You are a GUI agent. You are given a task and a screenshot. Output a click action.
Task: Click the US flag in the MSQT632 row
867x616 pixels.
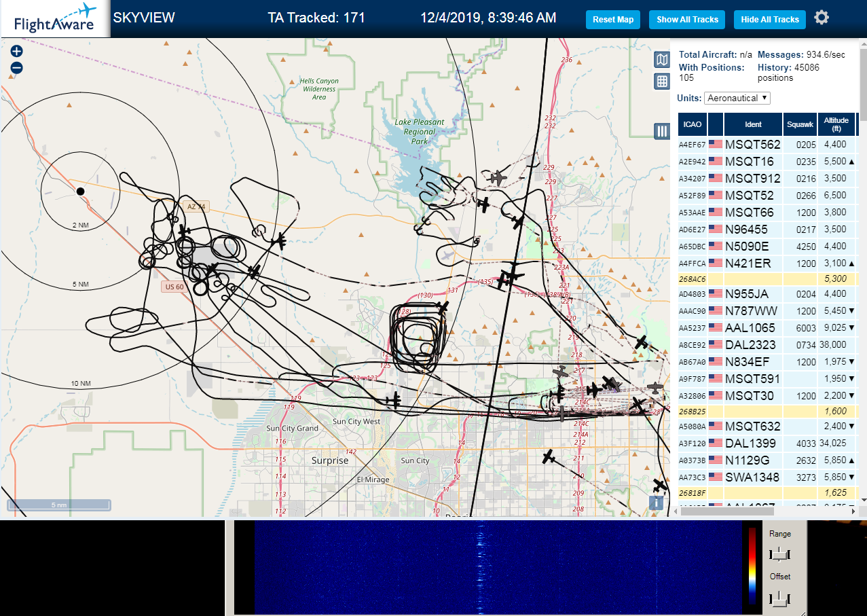[716, 426]
